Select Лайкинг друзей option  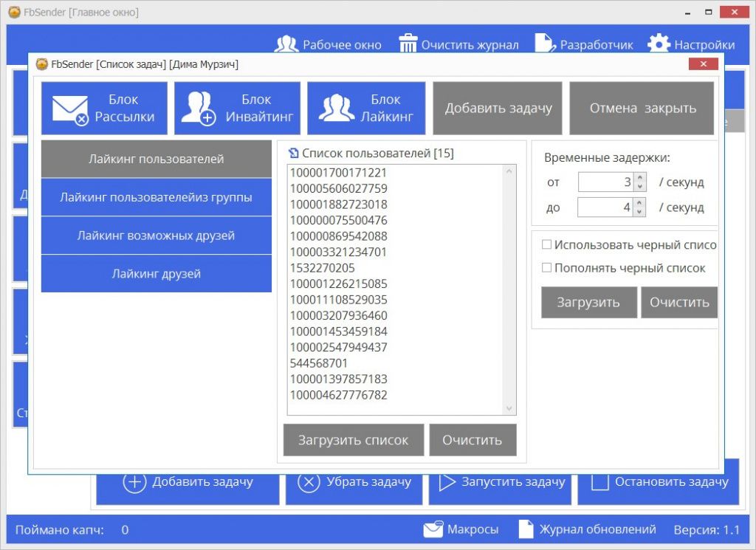click(157, 274)
